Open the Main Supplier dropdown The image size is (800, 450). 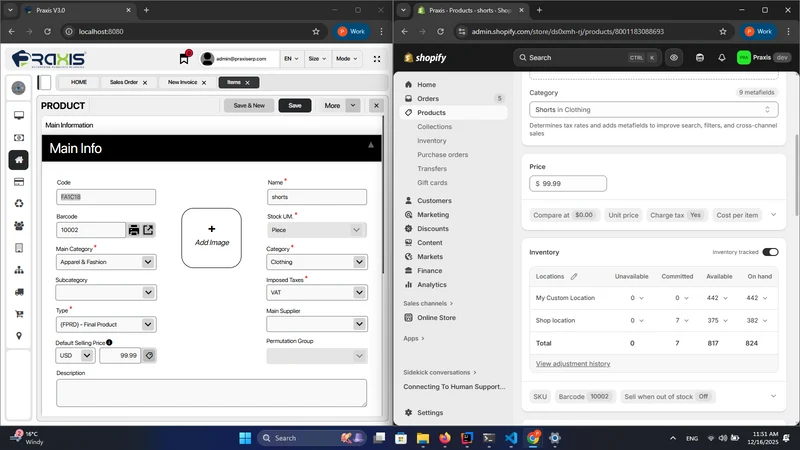317,324
